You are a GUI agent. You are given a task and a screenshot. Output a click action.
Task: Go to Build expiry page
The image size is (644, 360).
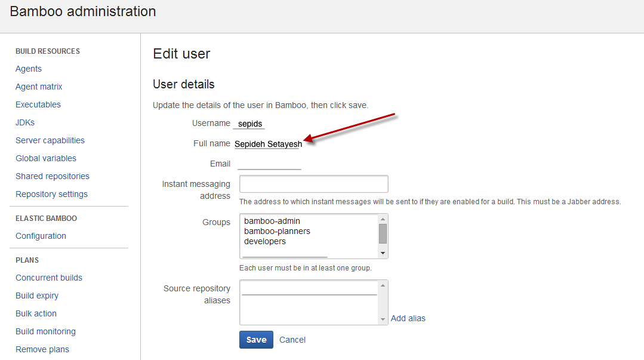pyautogui.click(x=37, y=296)
